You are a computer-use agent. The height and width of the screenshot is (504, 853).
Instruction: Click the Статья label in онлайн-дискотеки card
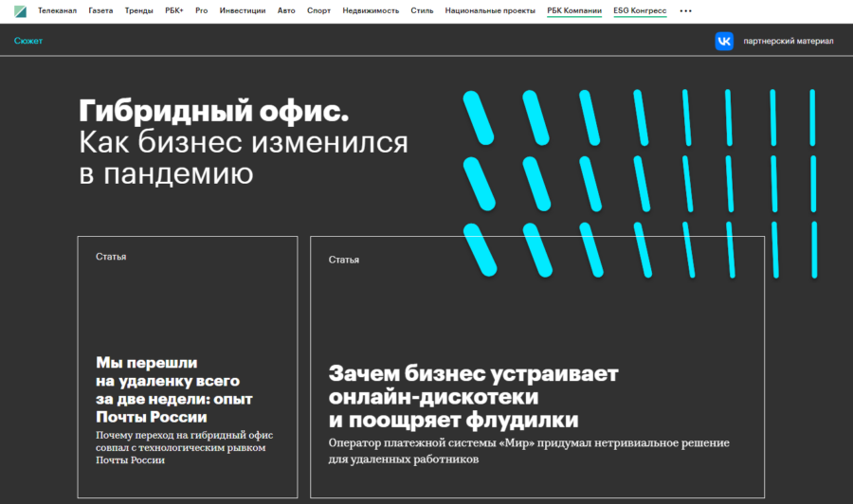[344, 260]
